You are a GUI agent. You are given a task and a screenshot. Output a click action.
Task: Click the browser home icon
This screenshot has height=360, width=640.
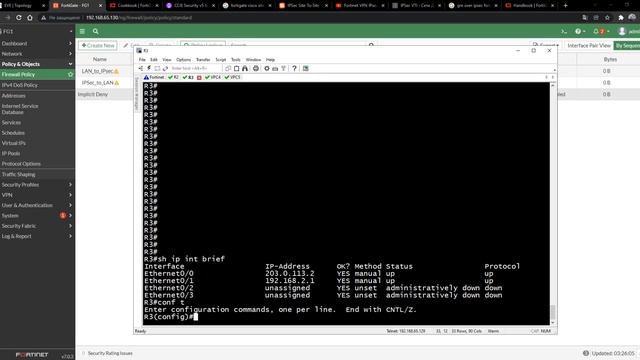(30, 18)
